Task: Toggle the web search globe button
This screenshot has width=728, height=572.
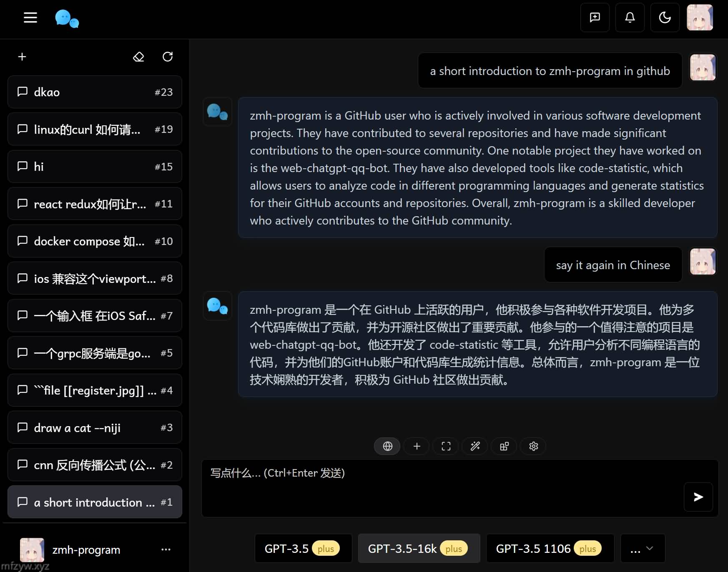Action: pyautogui.click(x=387, y=446)
